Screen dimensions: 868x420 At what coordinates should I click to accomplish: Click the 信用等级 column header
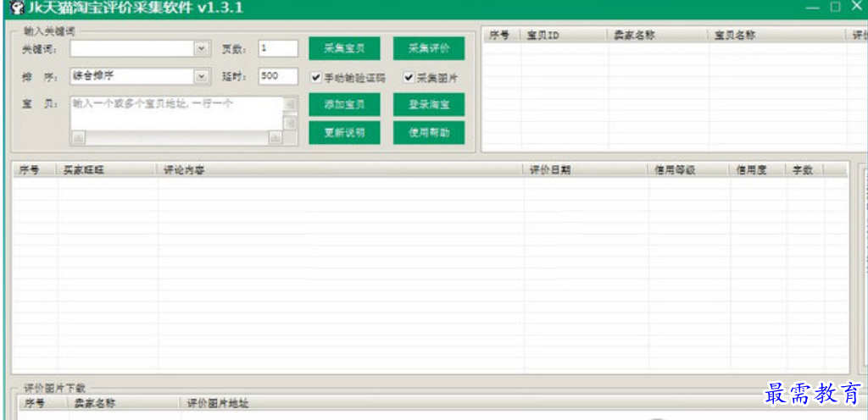coord(688,170)
